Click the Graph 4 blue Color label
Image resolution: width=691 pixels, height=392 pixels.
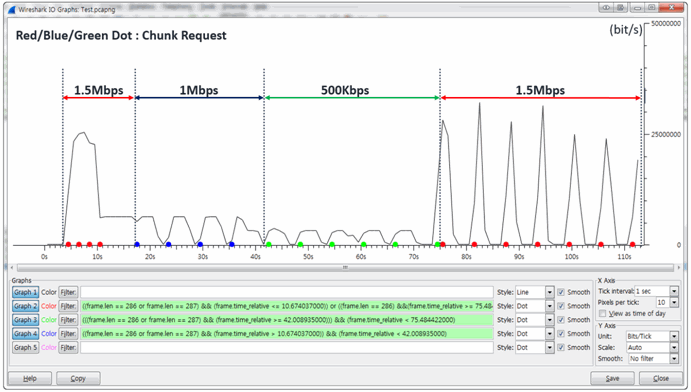[49, 333]
